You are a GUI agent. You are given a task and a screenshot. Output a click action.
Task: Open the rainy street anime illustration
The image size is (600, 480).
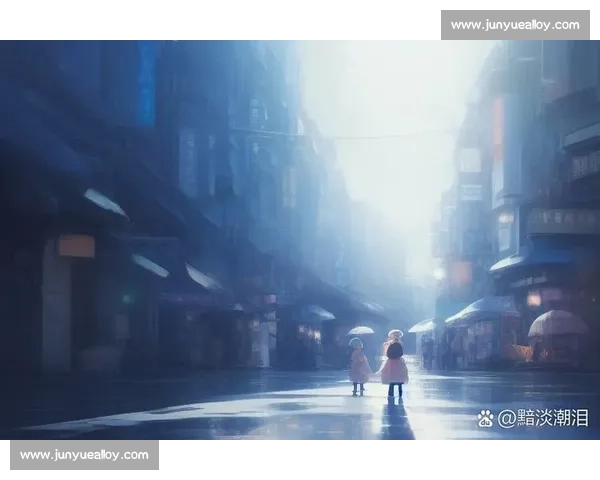pos(300,240)
